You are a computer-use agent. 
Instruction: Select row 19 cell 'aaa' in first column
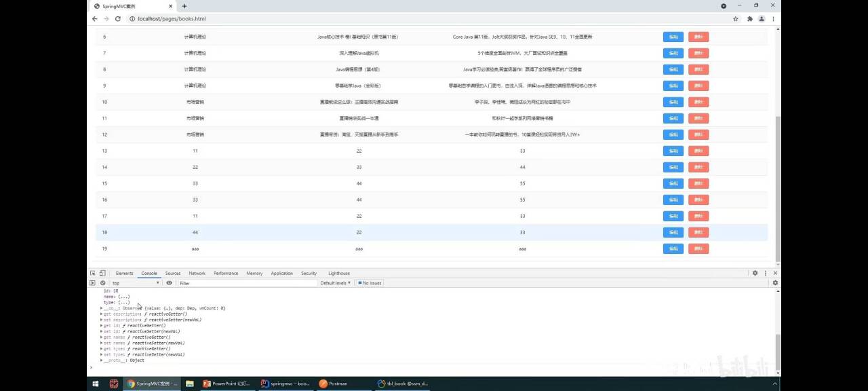click(195, 249)
